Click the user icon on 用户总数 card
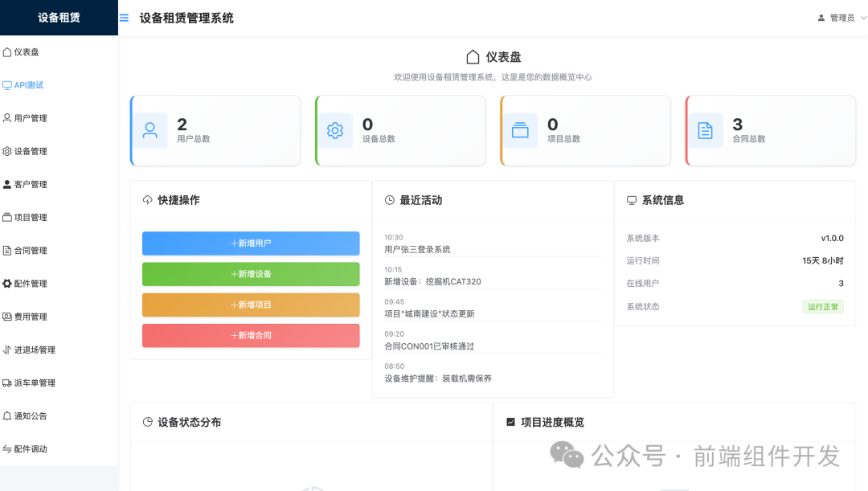Image resolution: width=868 pixels, height=491 pixels. click(x=151, y=130)
